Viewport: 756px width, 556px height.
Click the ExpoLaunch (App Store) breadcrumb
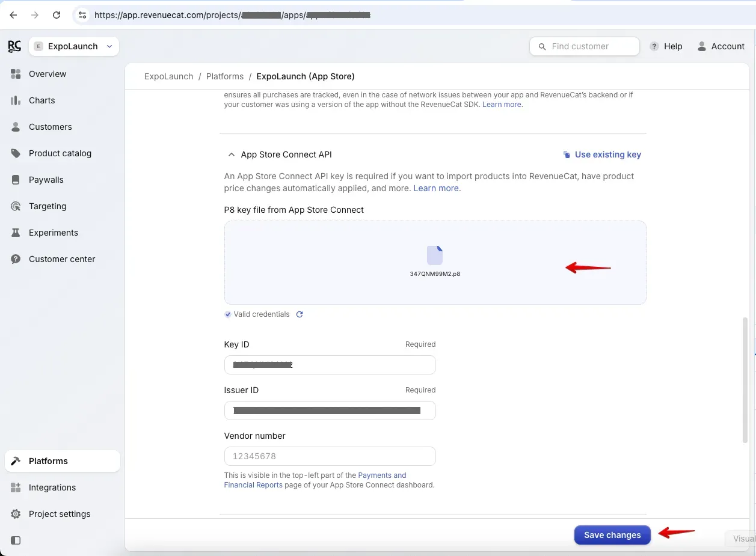[x=306, y=76]
